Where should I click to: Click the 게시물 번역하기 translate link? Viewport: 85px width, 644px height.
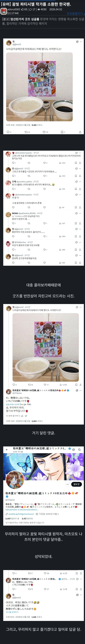tap(12, 612)
